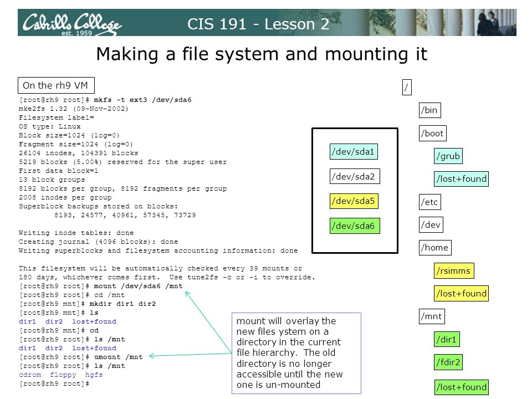532x399 pixels.
Task: Click 'Superblock backups stored on blocks:' line
Action: [x=99, y=206]
